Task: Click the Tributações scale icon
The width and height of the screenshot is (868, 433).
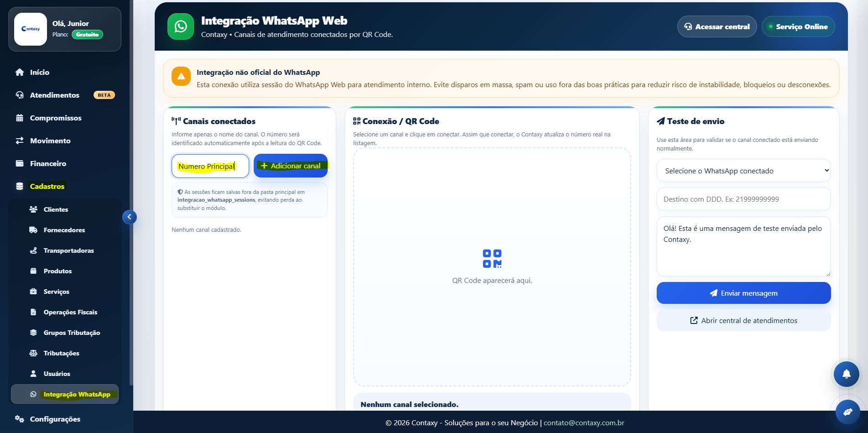Action: tap(33, 353)
